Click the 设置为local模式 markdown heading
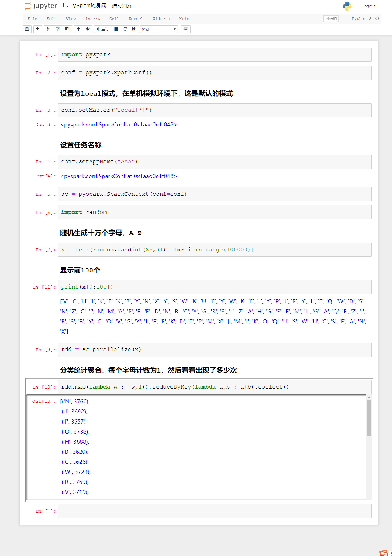 (x=146, y=93)
